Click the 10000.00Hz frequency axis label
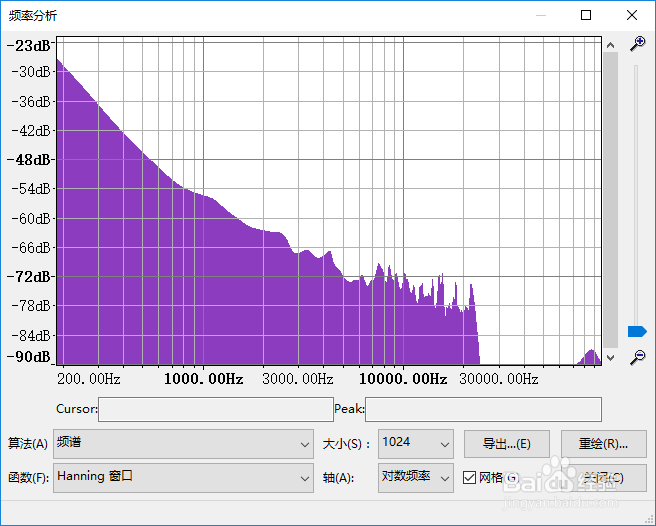This screenshot has height=526, width=656. point(403,379)
